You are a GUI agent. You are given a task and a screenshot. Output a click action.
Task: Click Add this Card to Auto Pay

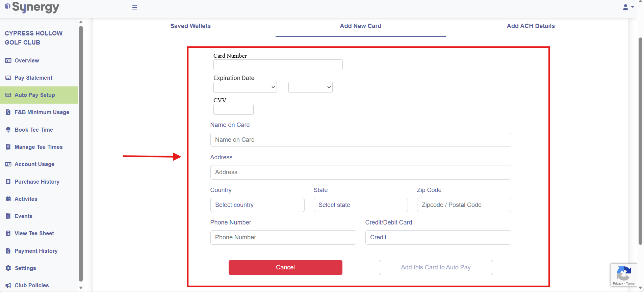[436, 267]
